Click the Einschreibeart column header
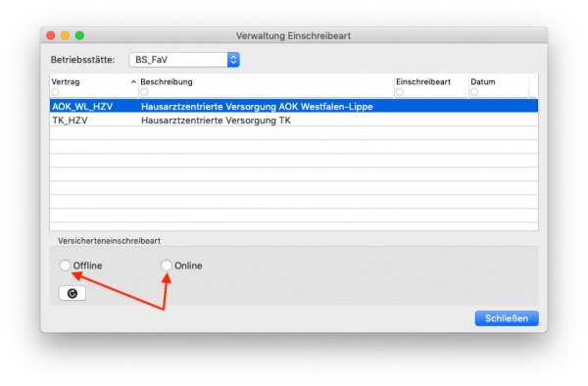 (x=423, y=81)
